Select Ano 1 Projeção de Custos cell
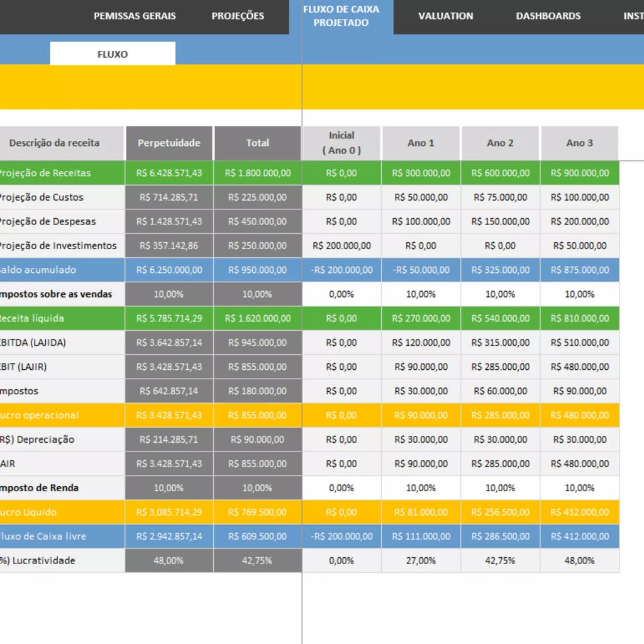Screen dimensions: 644x644 (x=421, y=197)
